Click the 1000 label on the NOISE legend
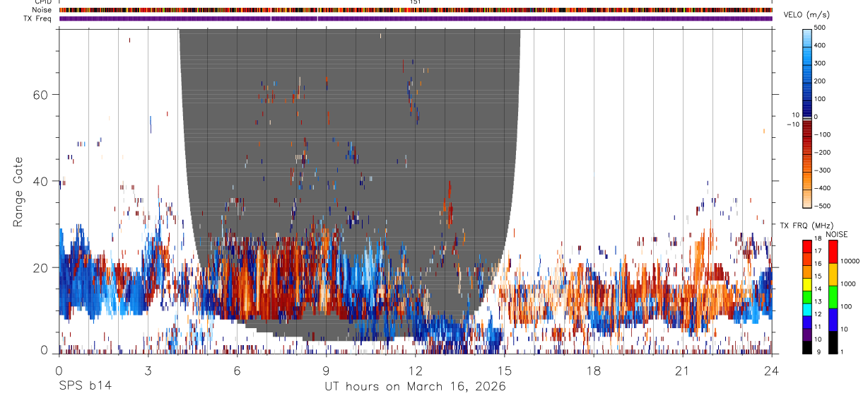This screenshot has width=868, height=401. point(848,285)
